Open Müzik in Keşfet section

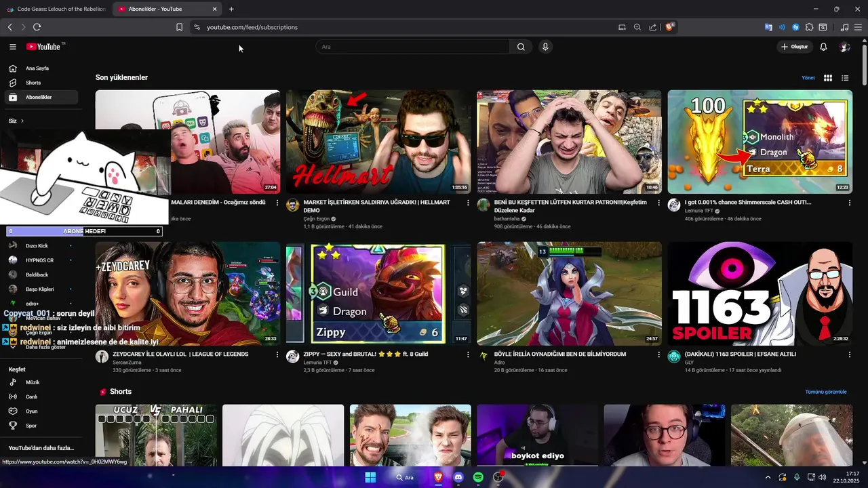[x=41, y=382]
